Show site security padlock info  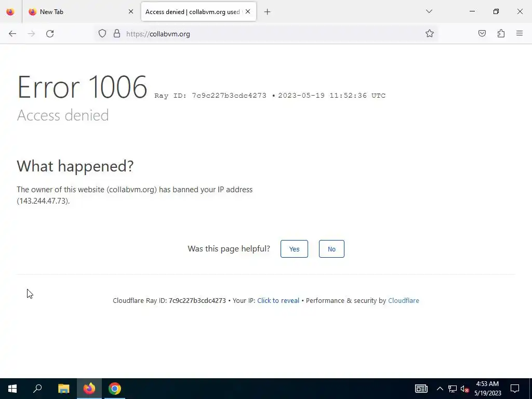117,34
